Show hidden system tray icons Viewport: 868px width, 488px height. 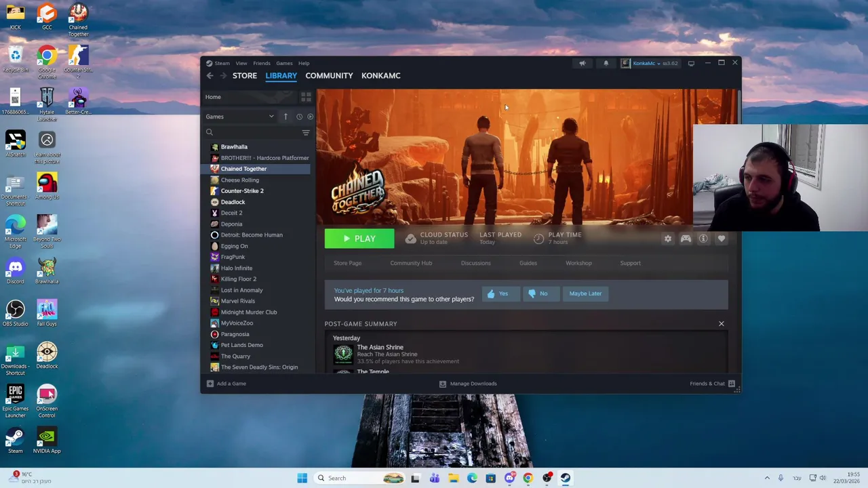click(767, 478)
